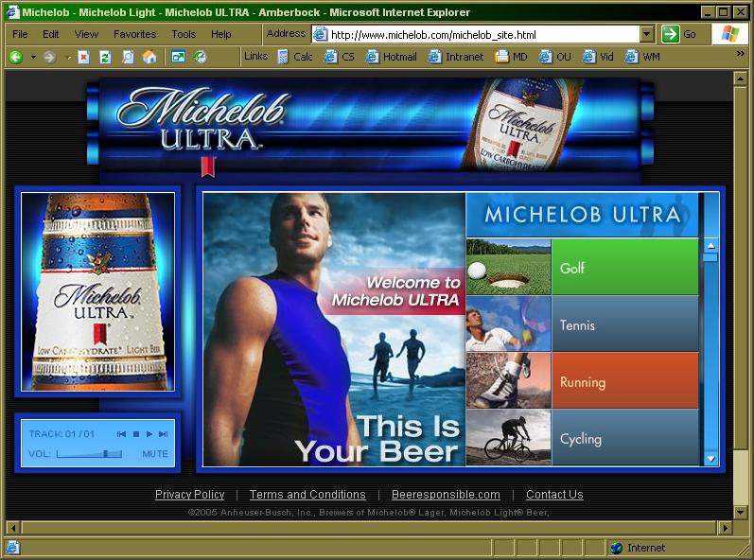This screenshot has width=754, height=560.
Task: Click the Forward arrow icon
Action: tap(49, 57)
